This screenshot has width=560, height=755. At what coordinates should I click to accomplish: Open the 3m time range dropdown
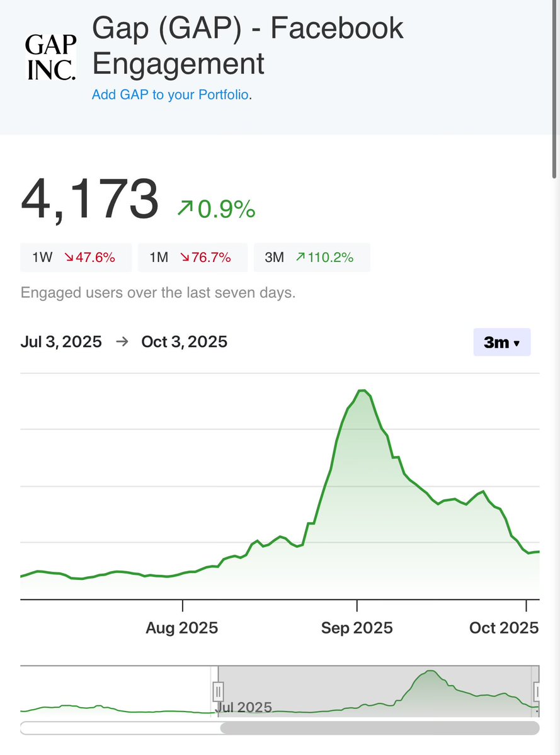point(502,343)
